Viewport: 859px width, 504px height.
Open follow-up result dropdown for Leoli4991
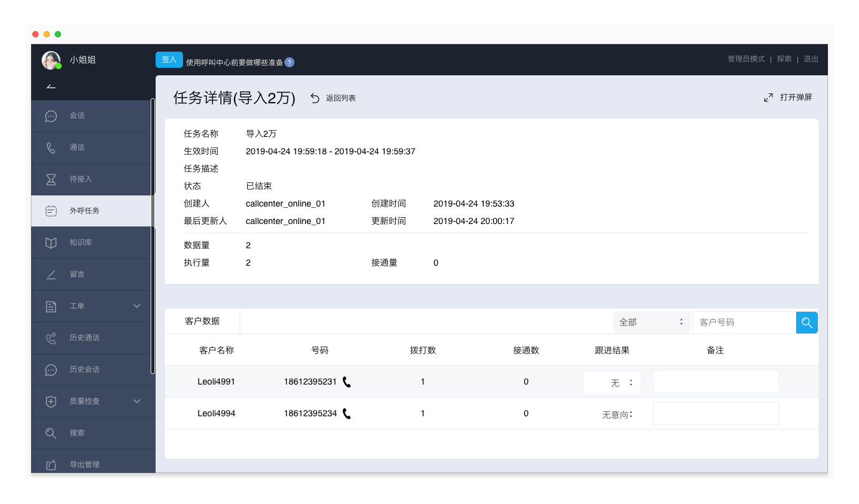612,383
